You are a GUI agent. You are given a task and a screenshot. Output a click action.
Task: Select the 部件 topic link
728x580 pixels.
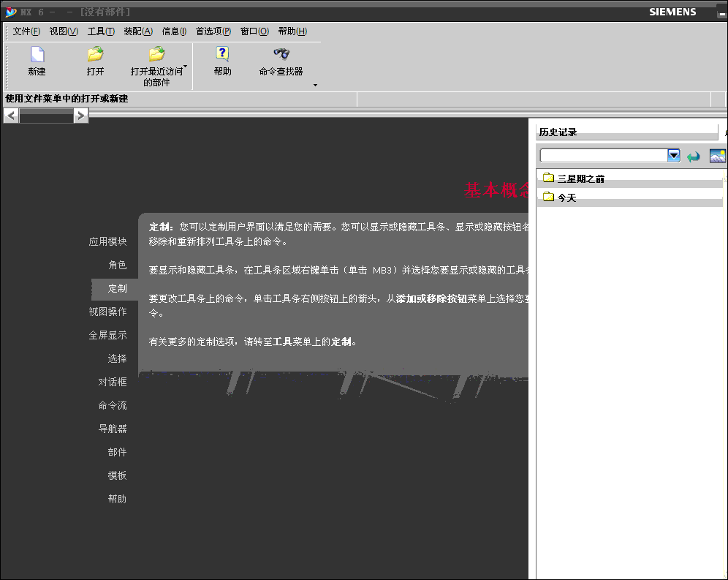click(118, 452)
